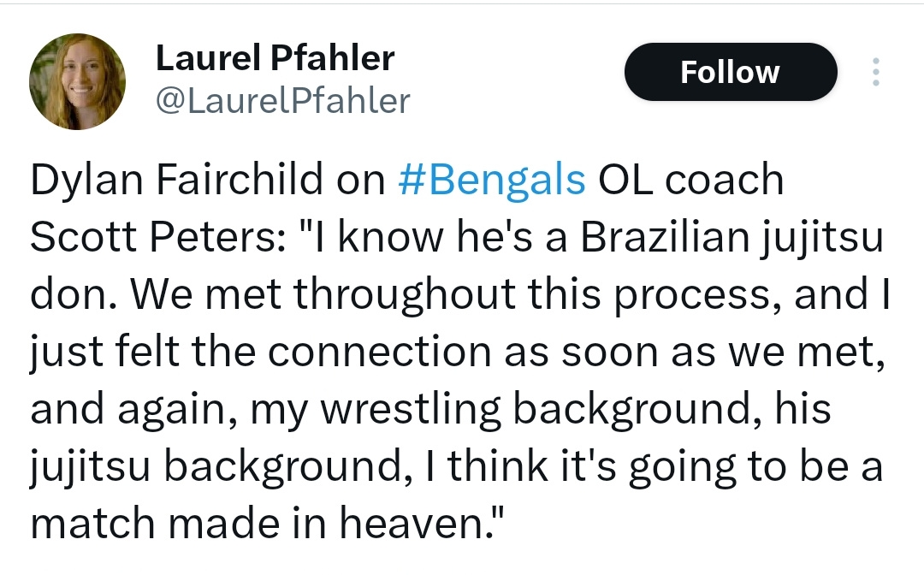
Task: Click "Scott Peters:" in the tweet text
Action: point(158,237)
